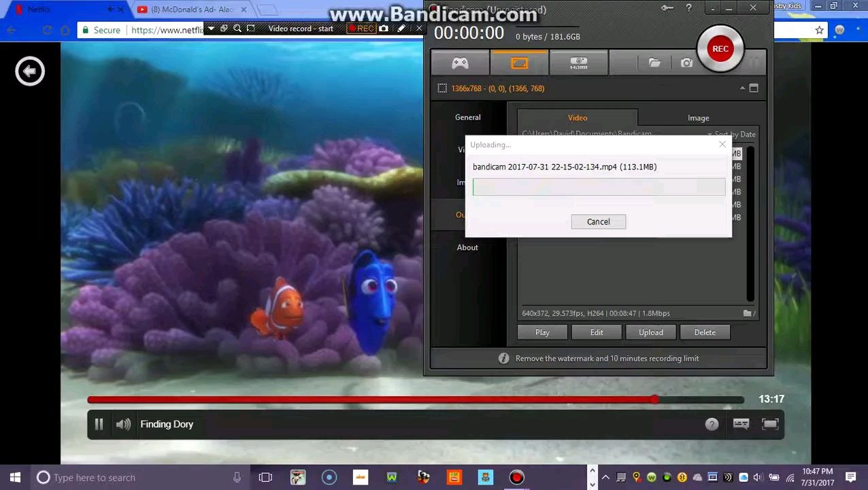Click the uploading file name text
This screenshot has width=868, height=490.
(x=565, y=167)
